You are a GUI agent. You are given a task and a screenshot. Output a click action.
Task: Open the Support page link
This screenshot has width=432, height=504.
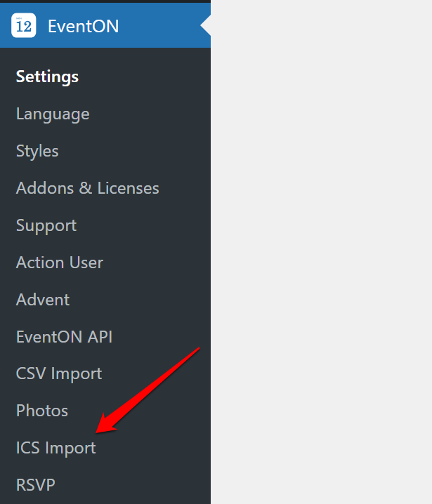pyautogui.click(x=46, y=225)
